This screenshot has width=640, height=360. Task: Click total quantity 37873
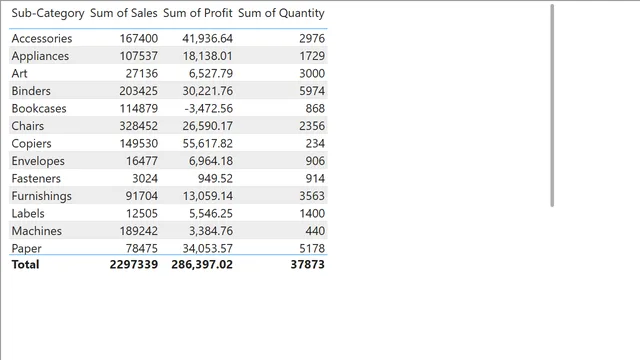click(x=307, y=264)
